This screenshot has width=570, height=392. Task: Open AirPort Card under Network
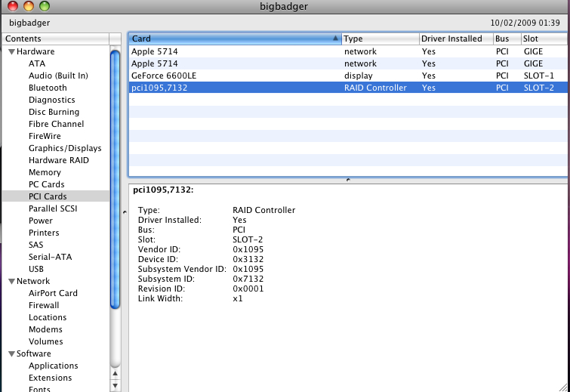pyautogui.click(x=53, y=293)
